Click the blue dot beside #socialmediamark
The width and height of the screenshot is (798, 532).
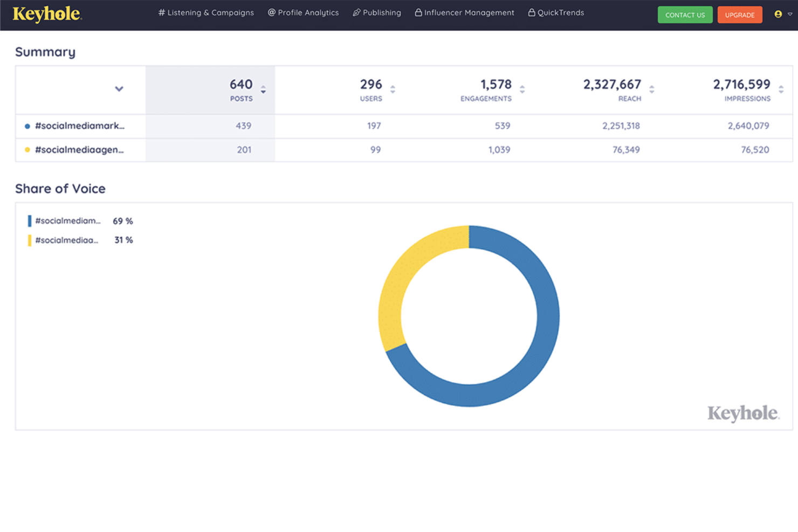[27, 126]
